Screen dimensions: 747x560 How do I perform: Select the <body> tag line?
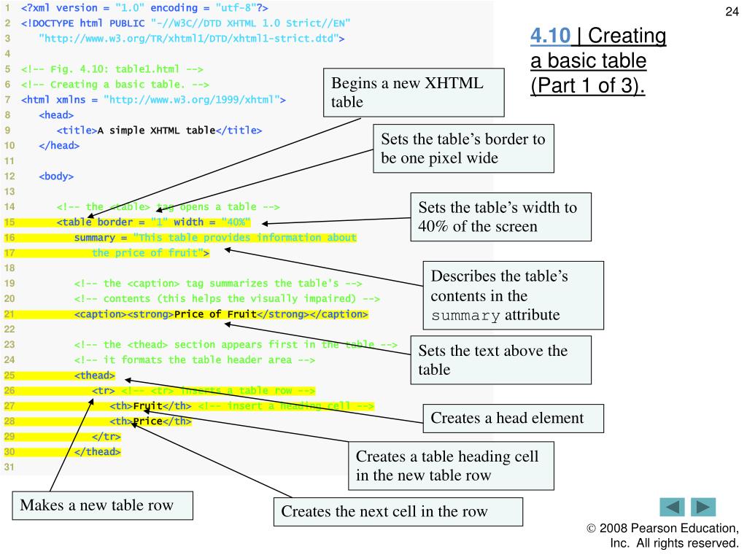tap(56, 176)
